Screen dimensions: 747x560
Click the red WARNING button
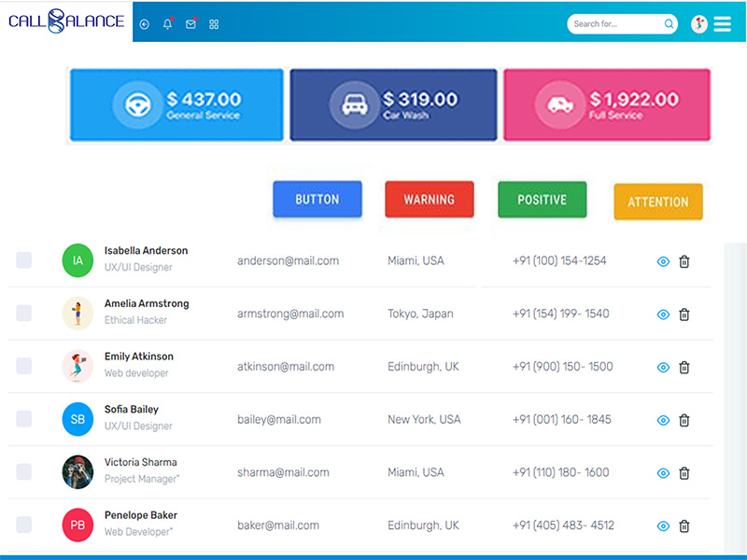pyautogui.click(x=429, y=200)
